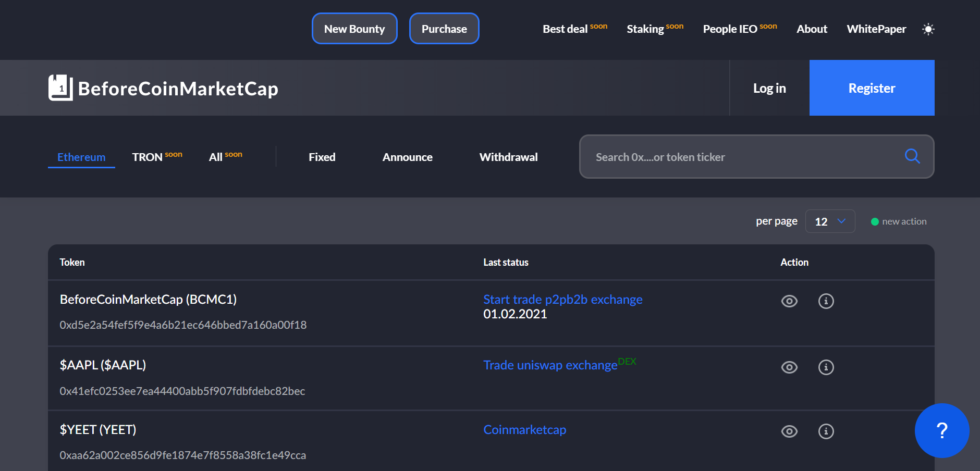
Task: Click the Log in button
Action: click(769, 88)
